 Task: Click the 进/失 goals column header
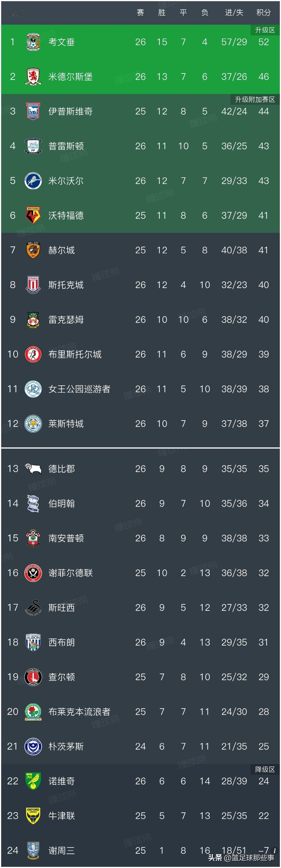point(234,13)
